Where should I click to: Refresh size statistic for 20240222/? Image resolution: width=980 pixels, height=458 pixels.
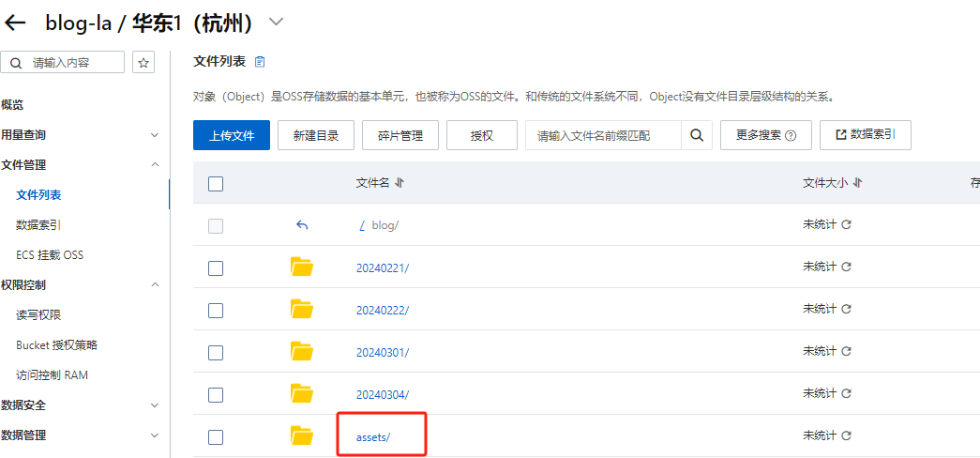point(846,309)
